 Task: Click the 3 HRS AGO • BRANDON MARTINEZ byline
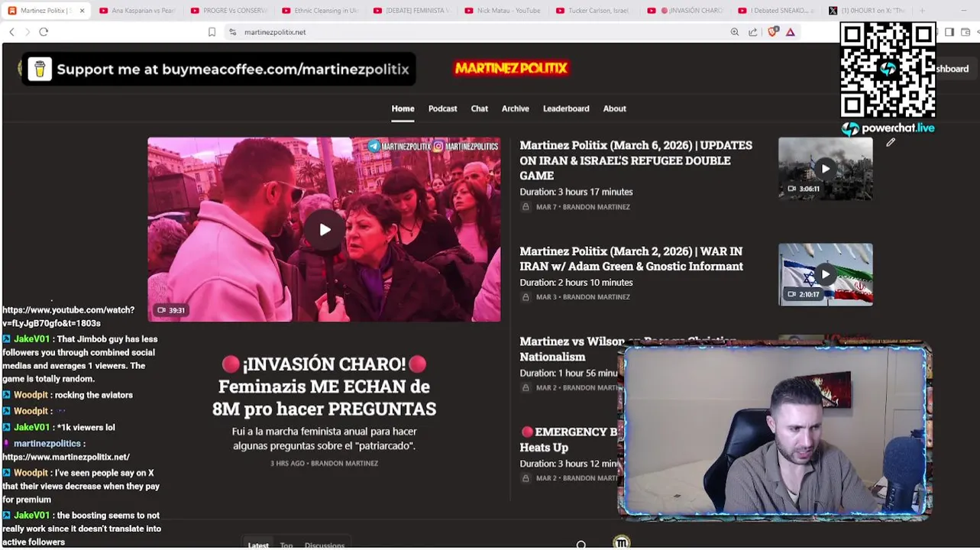(324, 463)
